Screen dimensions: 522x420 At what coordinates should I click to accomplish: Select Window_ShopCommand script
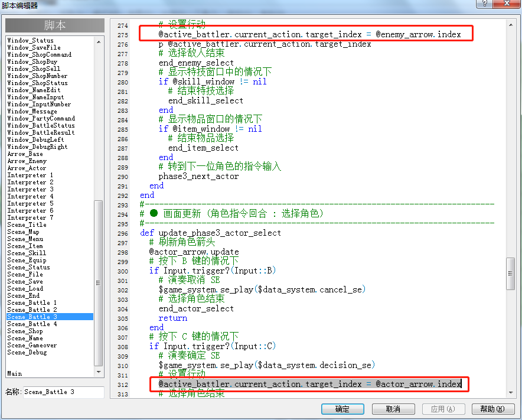tap(40, 54)
